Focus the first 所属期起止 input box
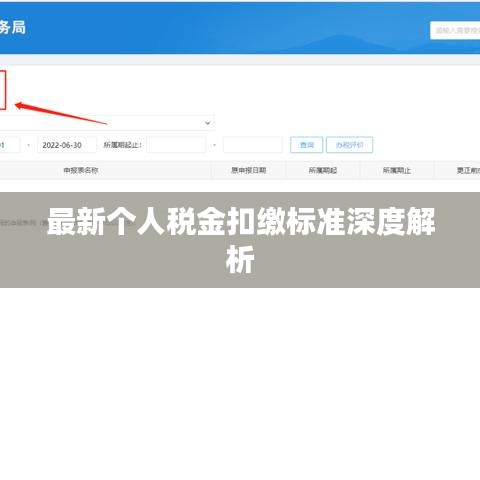Screen dimensions: 480x480 176,145
